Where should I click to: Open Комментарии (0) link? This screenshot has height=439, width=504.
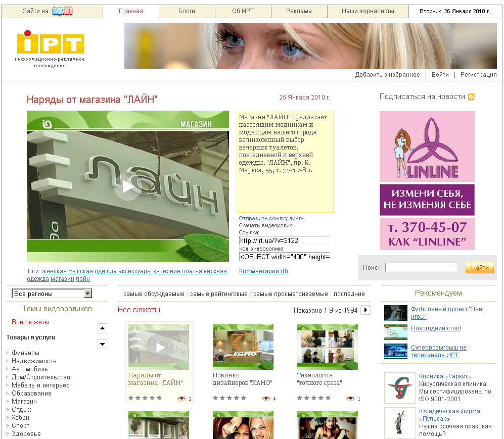click(263, 271)
